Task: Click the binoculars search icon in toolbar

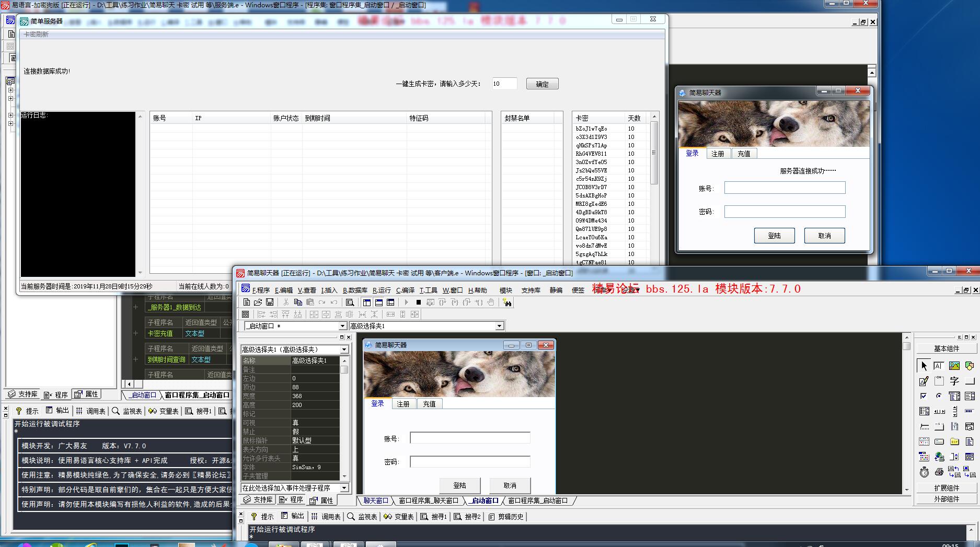Action: [507, 302]
